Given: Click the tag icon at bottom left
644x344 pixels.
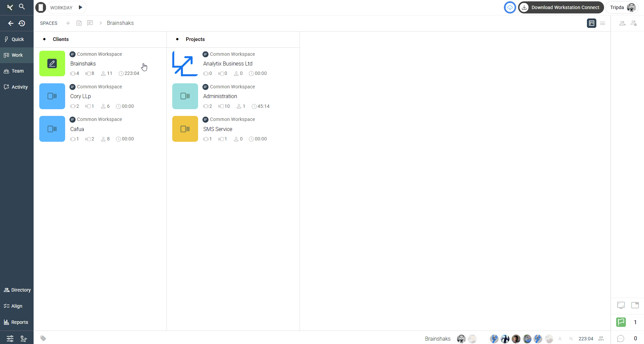Looking at the screenshot, I should (43, 338).
